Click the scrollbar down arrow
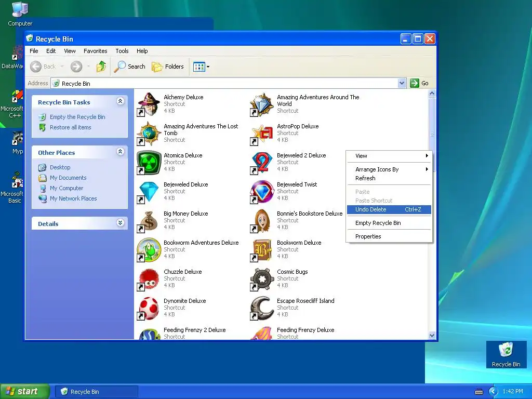This screenshot has width=532, height=399. coord(432,336)
